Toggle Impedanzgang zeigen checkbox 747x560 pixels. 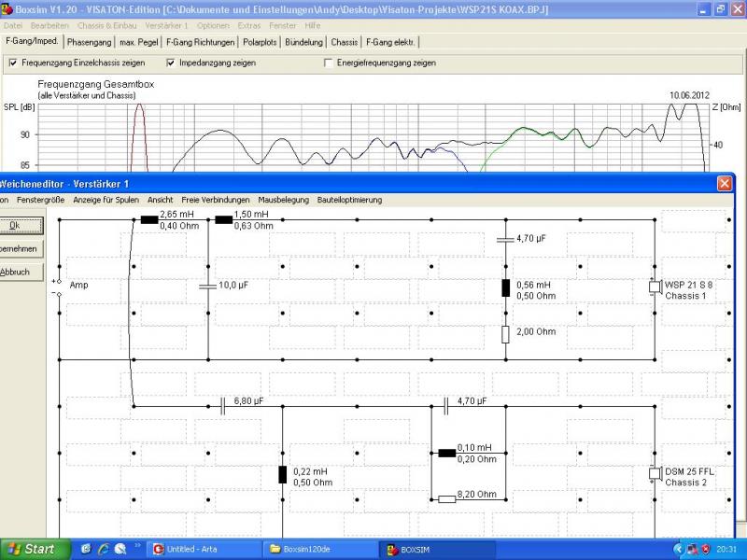tap(171, 63)
